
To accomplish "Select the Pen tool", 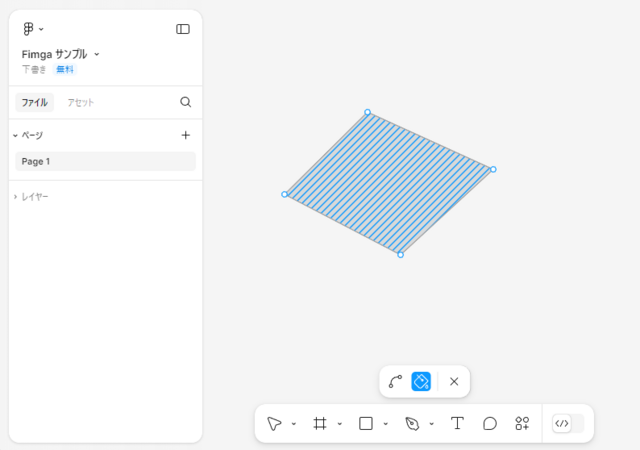I will click(412, 423).
